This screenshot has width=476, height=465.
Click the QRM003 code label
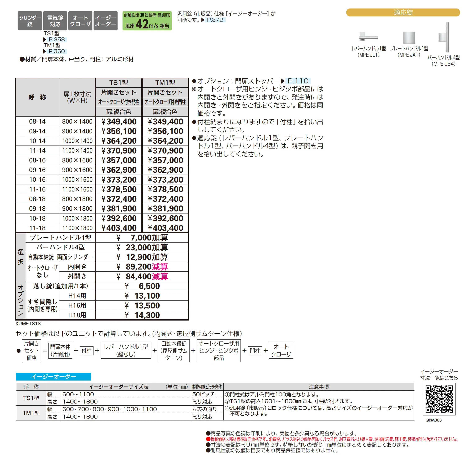click(434, 420)
